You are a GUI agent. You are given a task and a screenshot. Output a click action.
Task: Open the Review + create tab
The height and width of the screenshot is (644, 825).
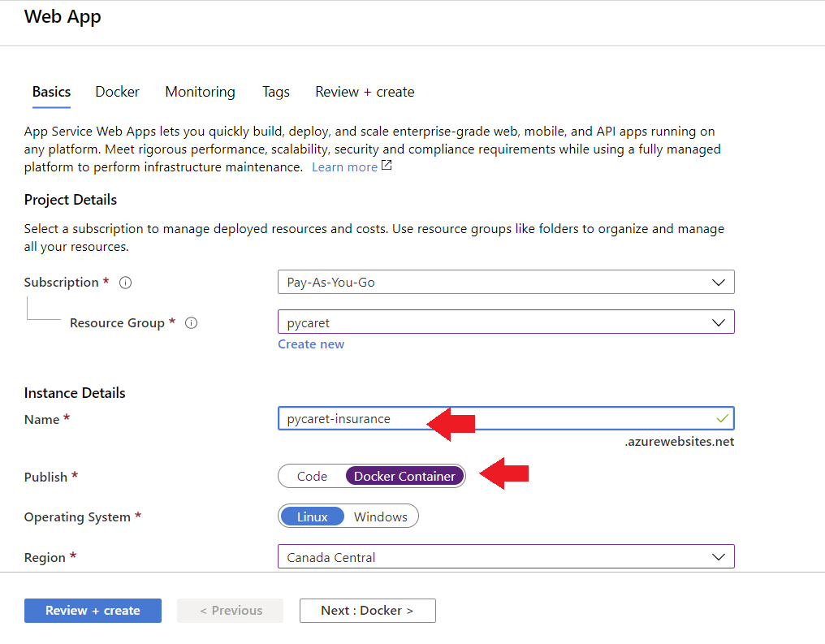pyautogui.click(x=365, y=92)
